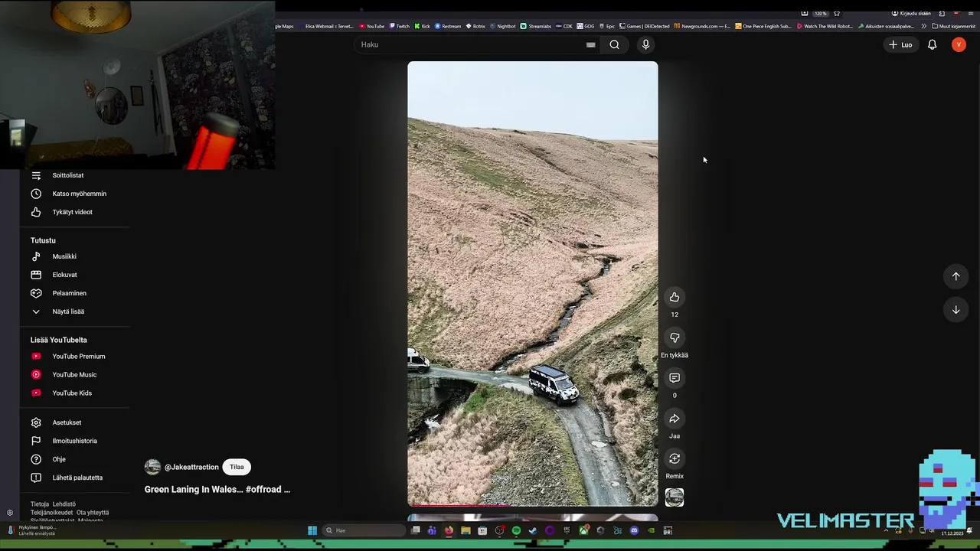Open title Green Laning In Wales… #offroad
Screen dimensions: 980x551
pyautogui.click(x=217, y=489)
